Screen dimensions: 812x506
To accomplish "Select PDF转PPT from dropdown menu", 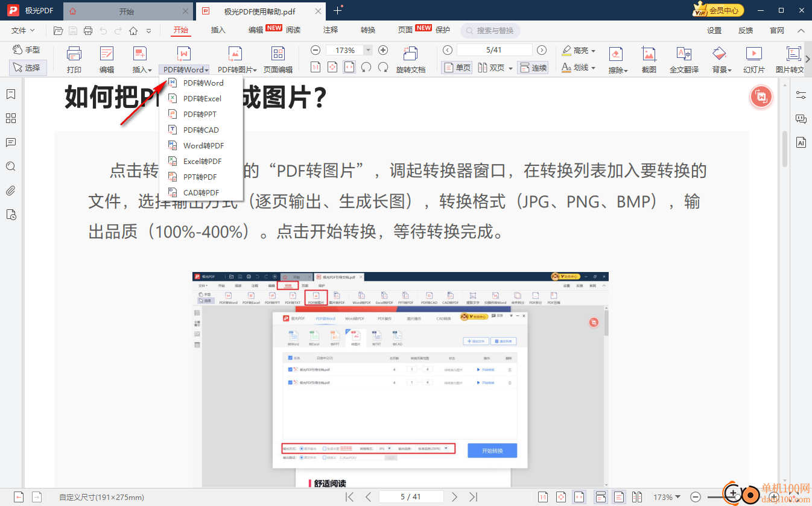I will coord(201,114).
